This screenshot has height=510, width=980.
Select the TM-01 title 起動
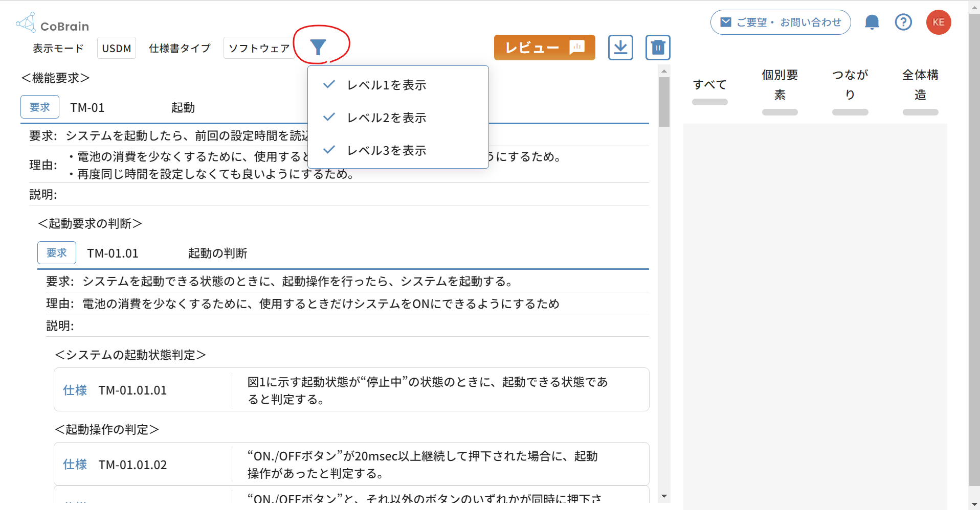coord(183,108)
